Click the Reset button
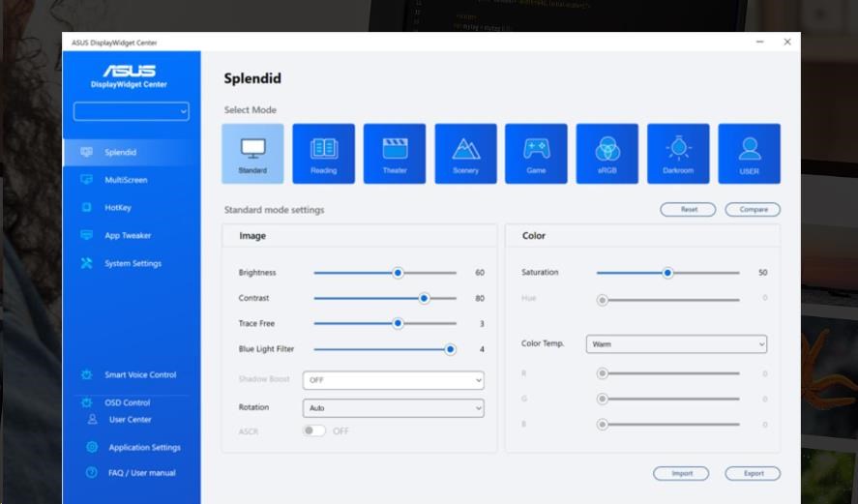 point(688,210)
